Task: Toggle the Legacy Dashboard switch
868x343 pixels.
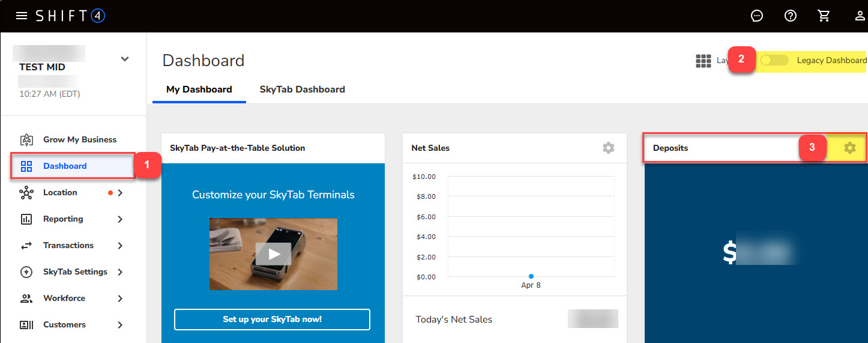Action: coord(774,60)
